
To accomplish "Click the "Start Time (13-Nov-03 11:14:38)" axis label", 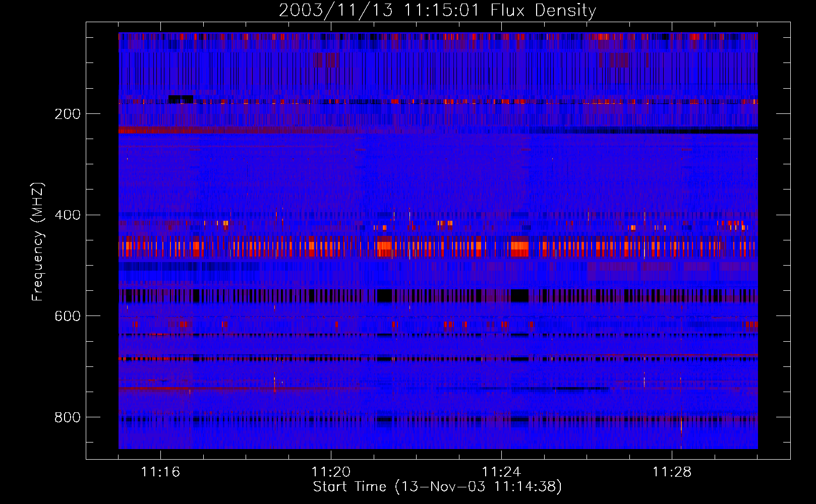I will pos(437,486).
